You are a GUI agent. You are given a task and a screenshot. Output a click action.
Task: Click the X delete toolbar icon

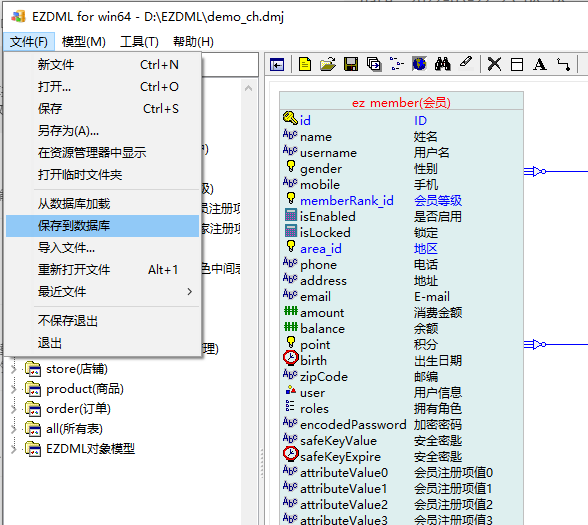494,64
